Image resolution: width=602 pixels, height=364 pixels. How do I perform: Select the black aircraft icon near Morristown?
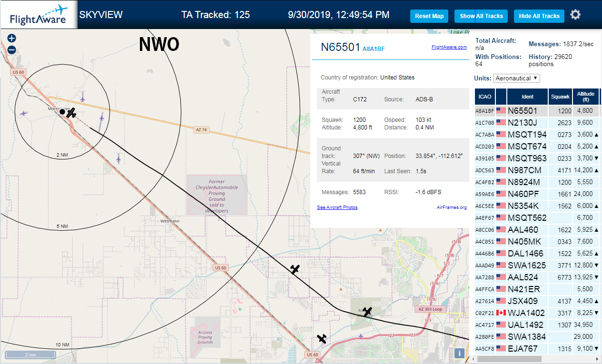[71, 113]
